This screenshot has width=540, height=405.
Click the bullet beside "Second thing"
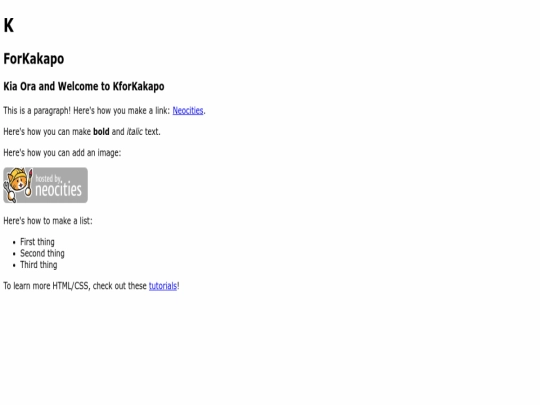14,254
